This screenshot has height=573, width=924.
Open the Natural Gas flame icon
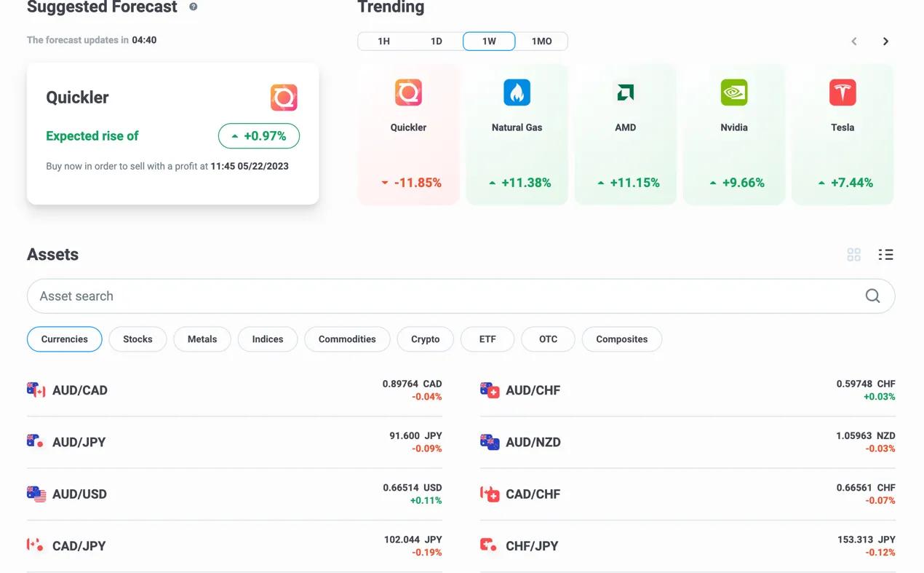(x=517, y=92)
